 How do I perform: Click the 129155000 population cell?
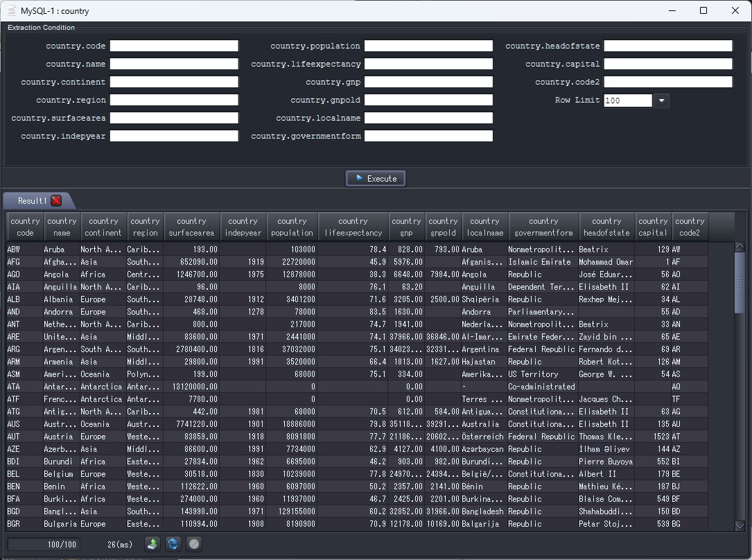(291, 511)
